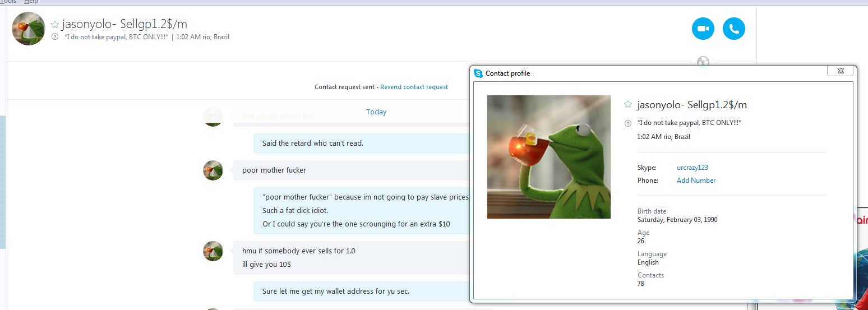Click the "ill give you 10$" message
Viewport: 868px width, 310px height.
[266, 264]
